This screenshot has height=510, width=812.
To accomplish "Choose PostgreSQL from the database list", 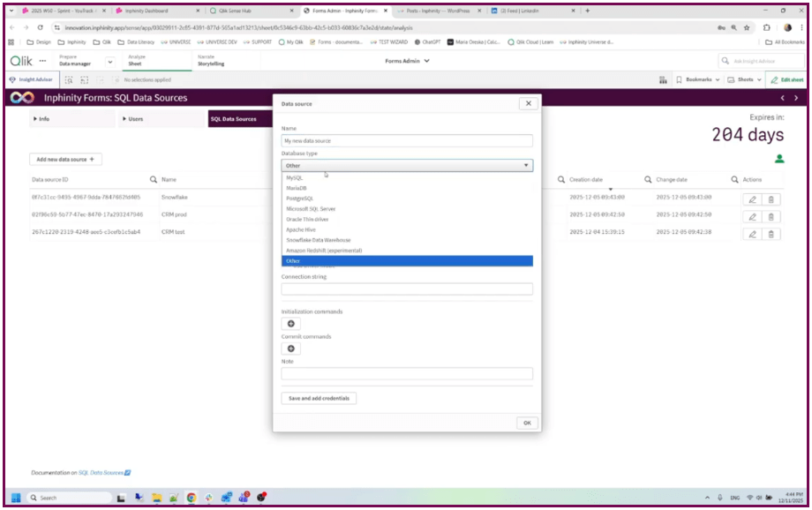I will coord(407,199).
